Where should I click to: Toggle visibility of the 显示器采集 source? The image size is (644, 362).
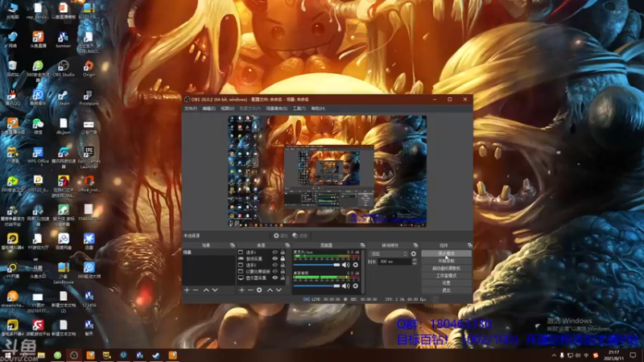[x=275, y=278]
